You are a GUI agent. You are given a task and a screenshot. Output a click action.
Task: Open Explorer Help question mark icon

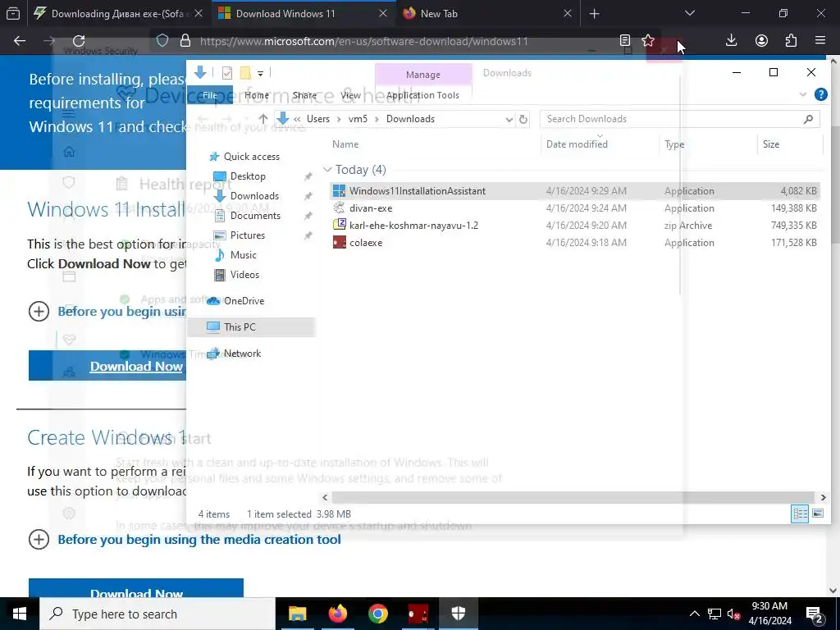820,95
